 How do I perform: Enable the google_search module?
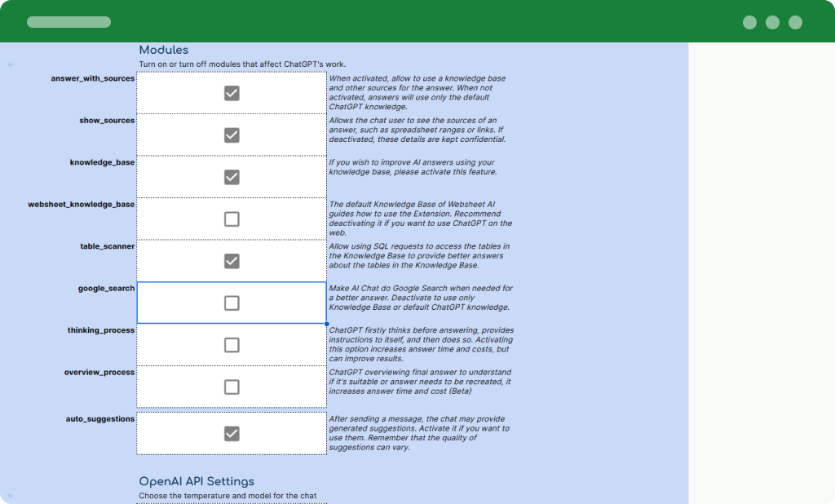232,303
